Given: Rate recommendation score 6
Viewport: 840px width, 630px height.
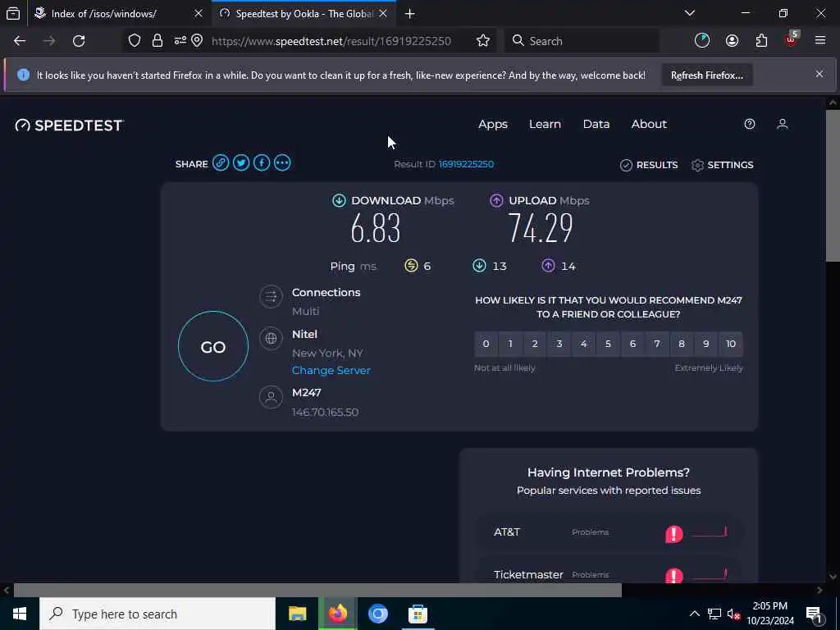Looking at the screenshot, I should [x=632, y=344].
